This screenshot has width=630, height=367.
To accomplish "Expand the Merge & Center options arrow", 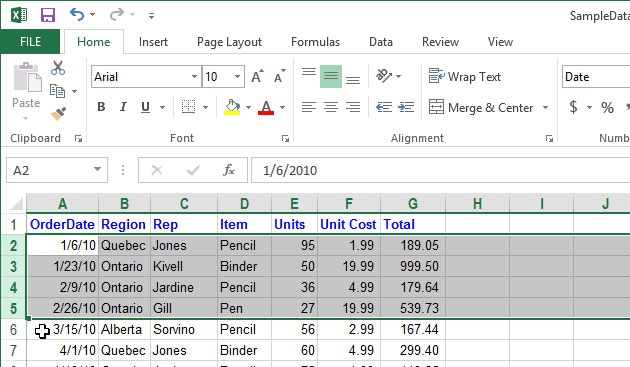I will 545,107.
